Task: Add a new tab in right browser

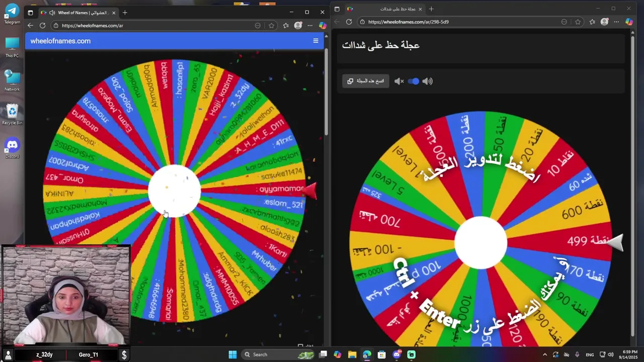Action: [x=431, y=9]
